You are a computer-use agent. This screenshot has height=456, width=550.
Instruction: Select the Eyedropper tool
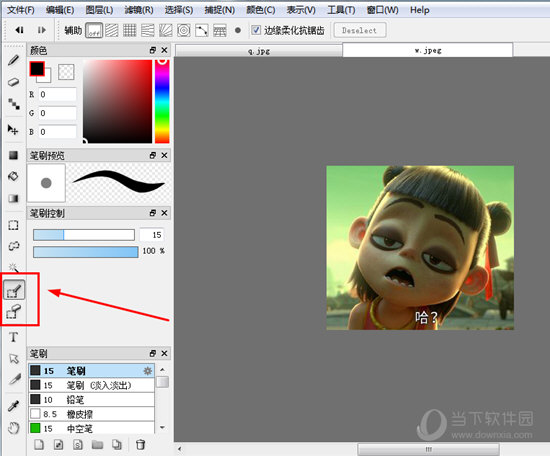[x=14, y=406]
